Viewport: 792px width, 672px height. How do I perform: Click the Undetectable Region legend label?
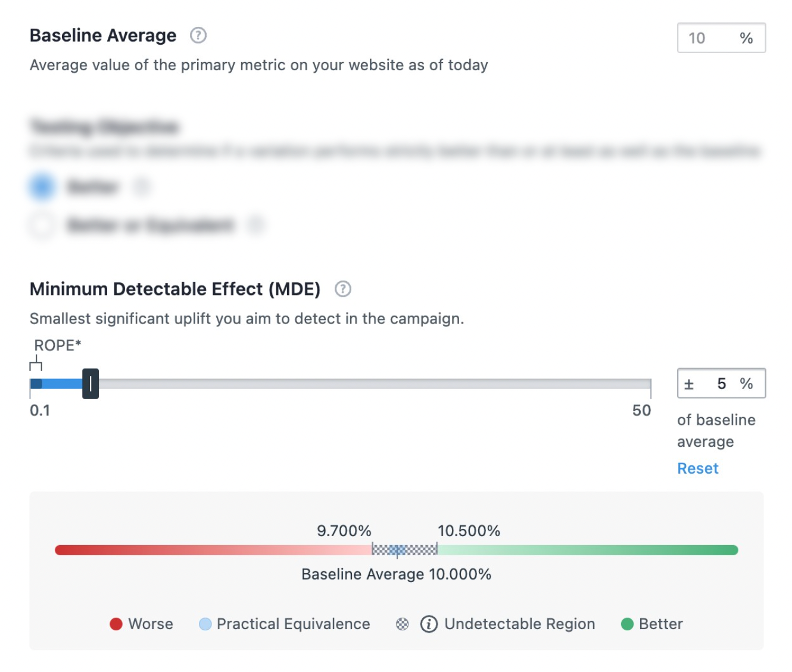pyautogui.click(x=519, y=624)
